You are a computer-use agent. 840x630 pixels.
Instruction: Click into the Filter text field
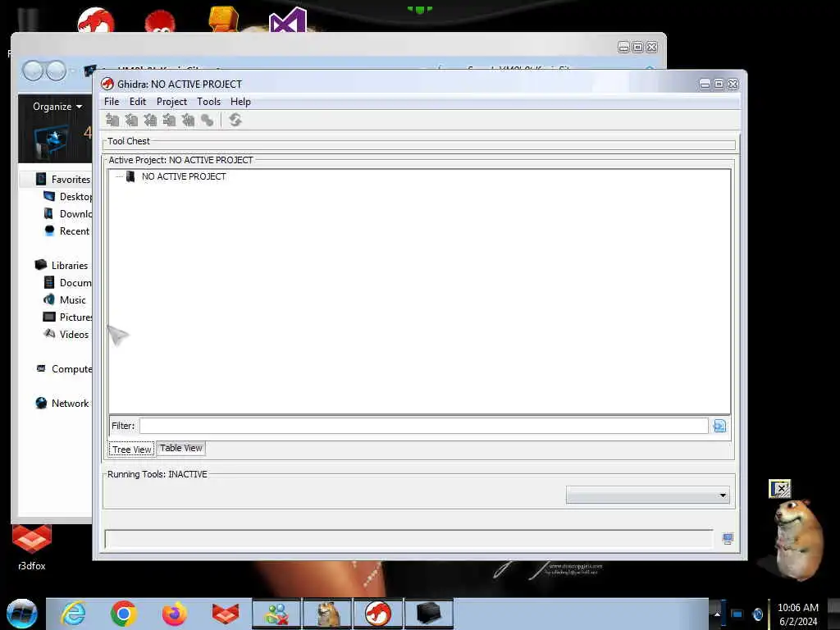[x=424, y=426]
